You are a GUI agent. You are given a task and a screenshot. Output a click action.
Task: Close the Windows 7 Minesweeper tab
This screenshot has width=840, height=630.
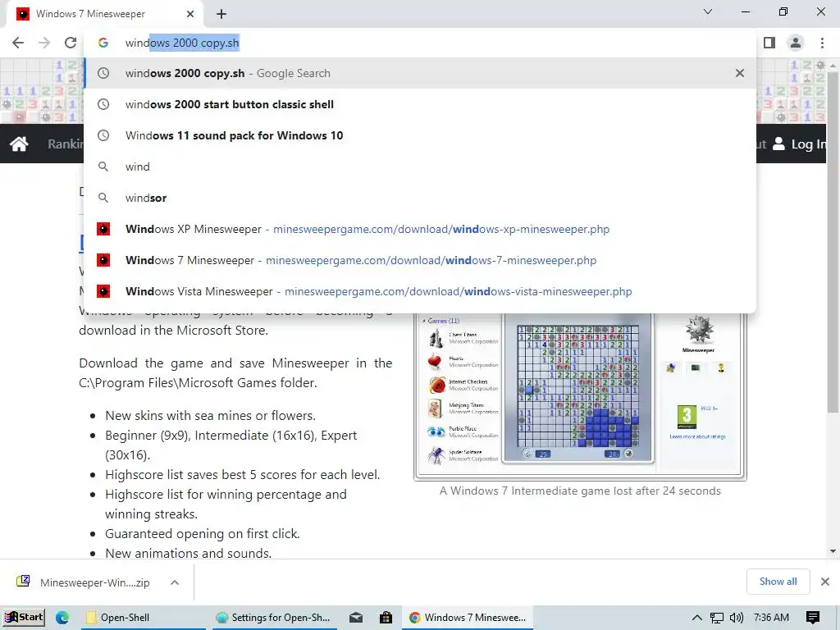[x=190, y=14]
